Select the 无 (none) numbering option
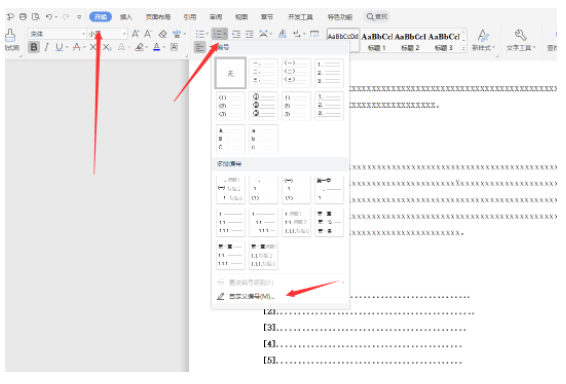This screenshot has height=384, width=566. click(230, 73)
